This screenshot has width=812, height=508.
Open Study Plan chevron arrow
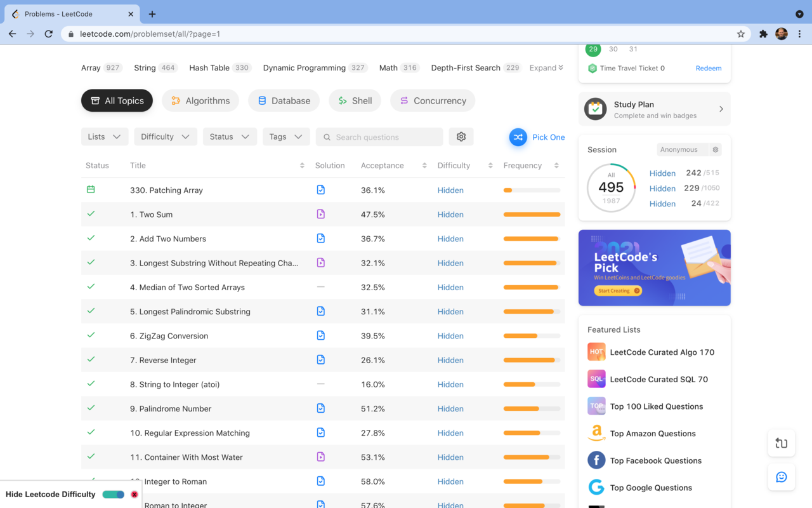[721, 109]
